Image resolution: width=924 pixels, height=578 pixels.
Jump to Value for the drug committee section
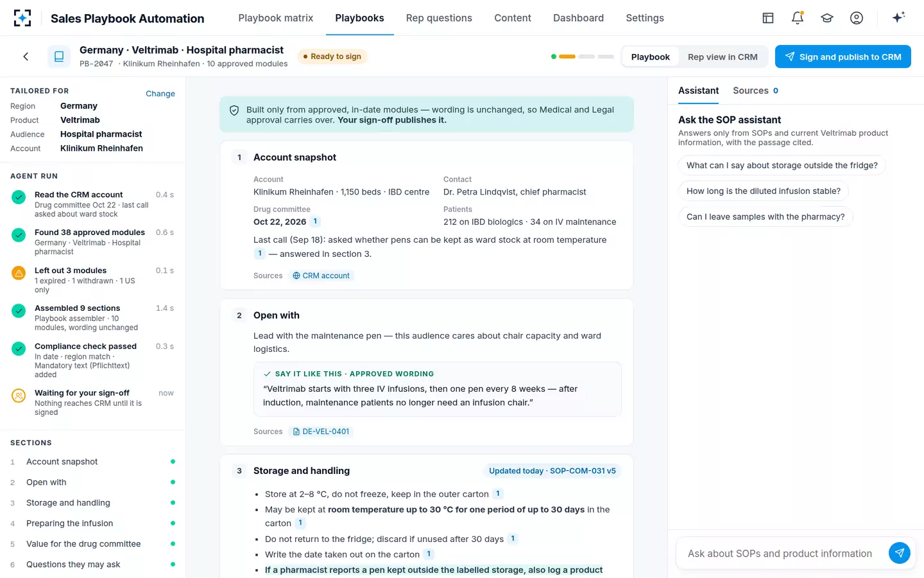tap(93, 544)
